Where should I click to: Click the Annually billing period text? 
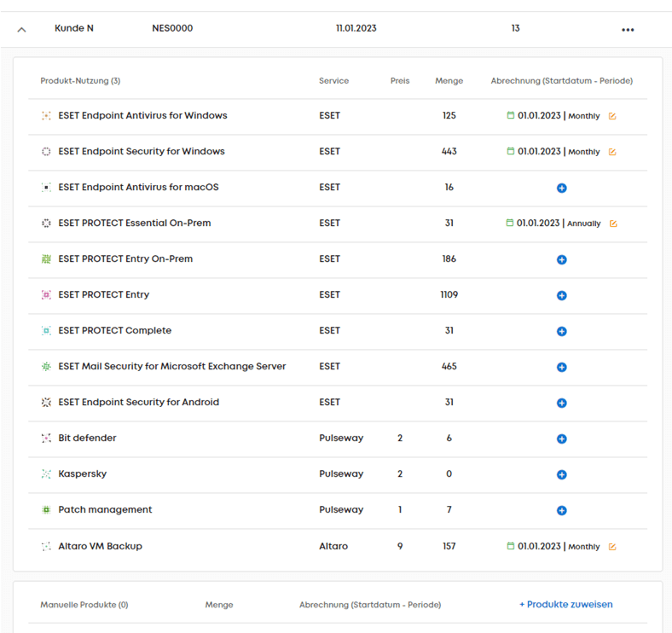click(x=583, y=224)
